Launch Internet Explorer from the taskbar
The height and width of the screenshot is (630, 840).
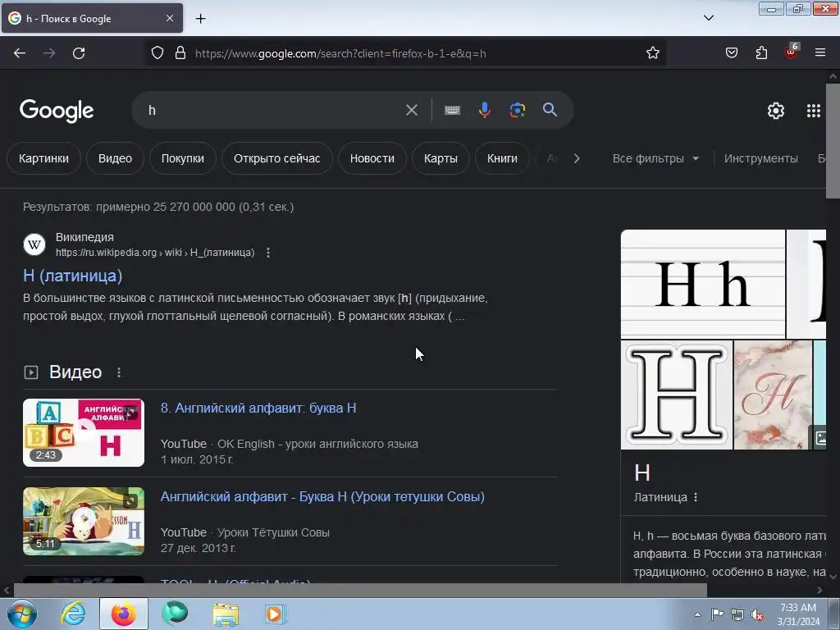pyautogui.click(x=73, y=614)
